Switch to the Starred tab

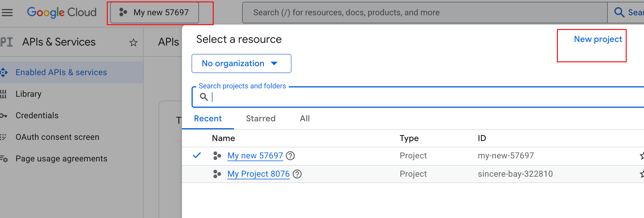[261, 119]
